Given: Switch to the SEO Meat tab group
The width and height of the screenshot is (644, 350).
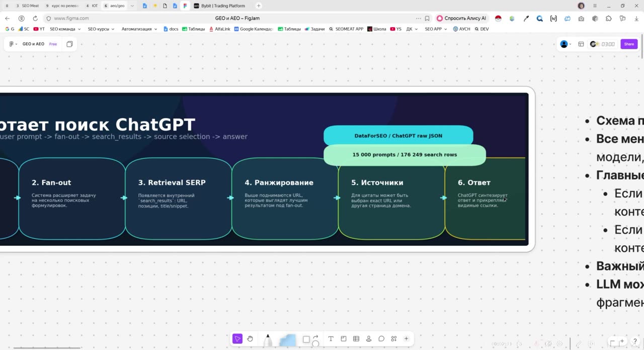Looking at the screenshot, I should click(27, 6).
